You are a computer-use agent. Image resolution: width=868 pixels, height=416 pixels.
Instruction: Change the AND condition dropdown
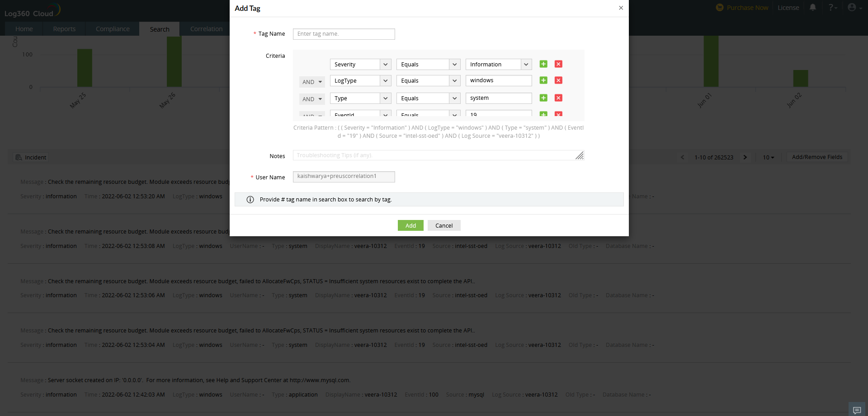tap(311, 82)
